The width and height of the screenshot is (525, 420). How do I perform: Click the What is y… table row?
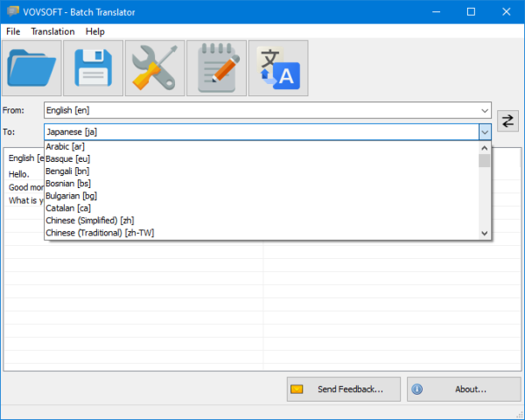click(24, 200)
